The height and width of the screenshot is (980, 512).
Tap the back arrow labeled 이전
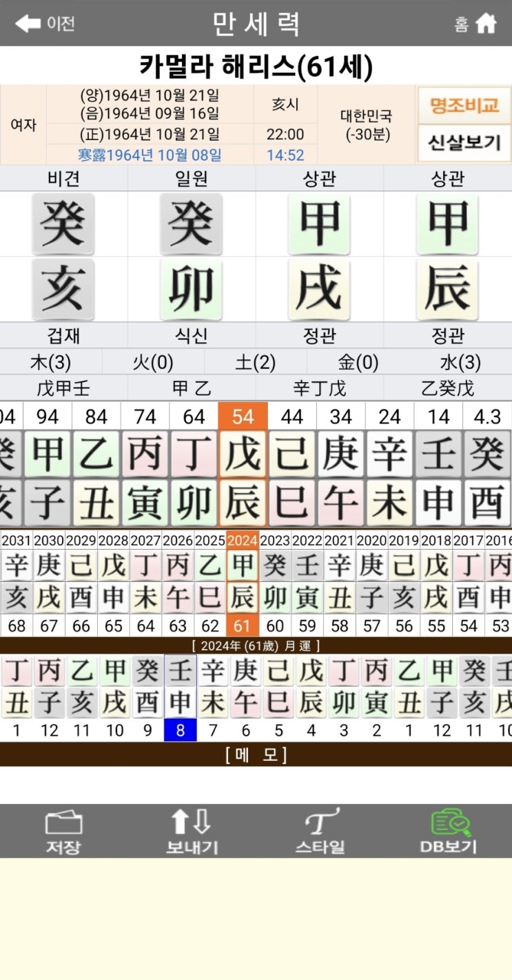[x=45, y=23]
